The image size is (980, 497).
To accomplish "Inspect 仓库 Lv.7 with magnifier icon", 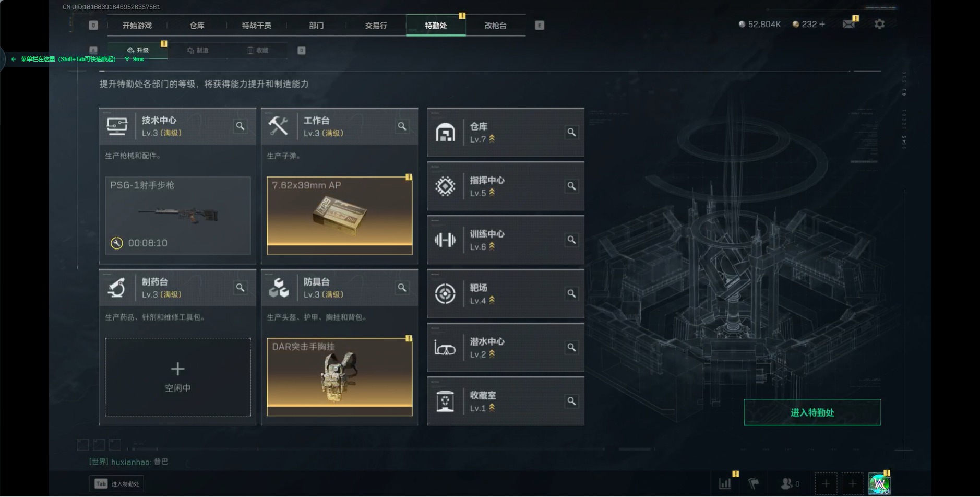I will coord(571,132).
